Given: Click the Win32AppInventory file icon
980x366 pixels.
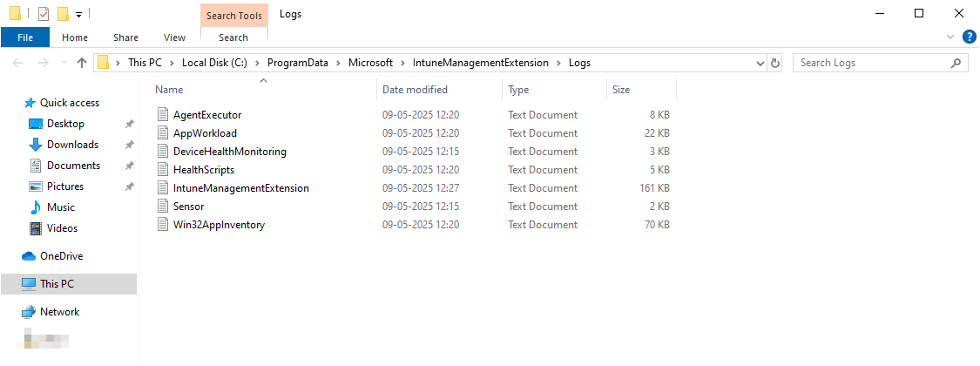Looking at the screenshot, I should [x=163, y=224].
